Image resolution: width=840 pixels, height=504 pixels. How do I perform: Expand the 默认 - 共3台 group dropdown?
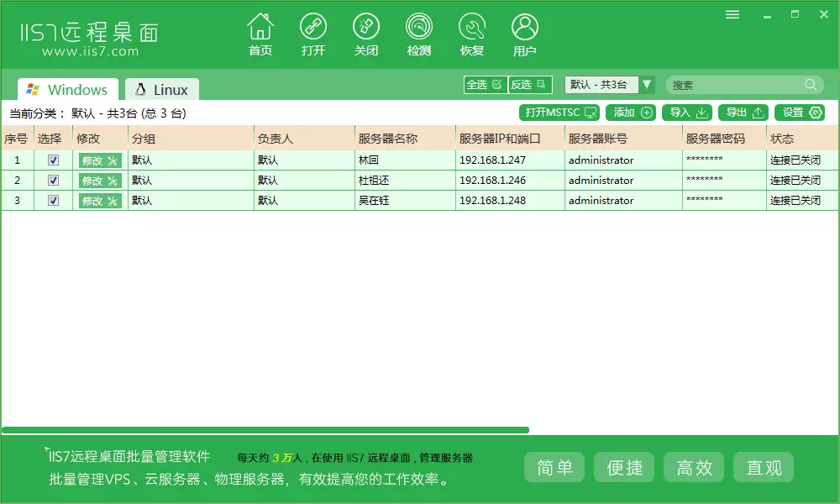click(647, 85)
